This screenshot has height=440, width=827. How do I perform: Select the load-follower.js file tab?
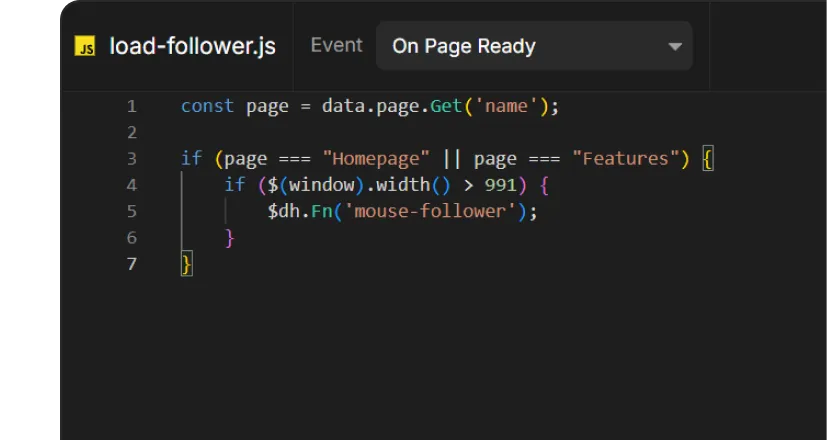tap(178, 46)
